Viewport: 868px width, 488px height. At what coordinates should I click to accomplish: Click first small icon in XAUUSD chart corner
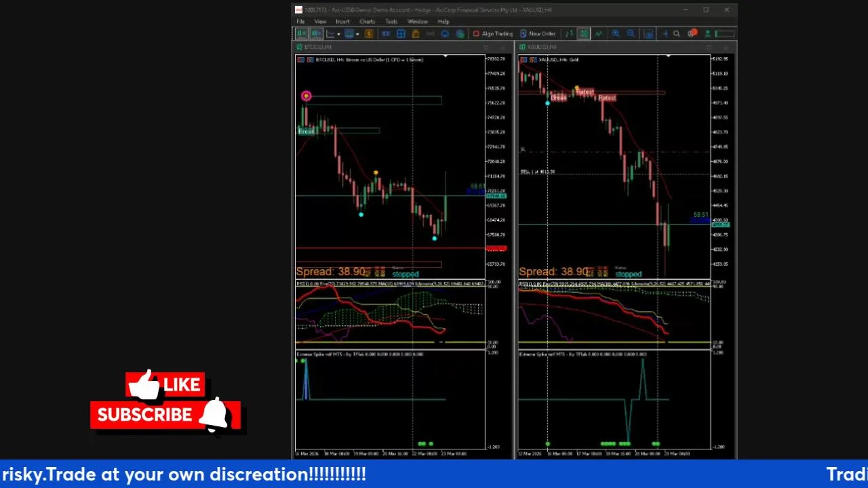pyautogui.click(x=524, y=60)
